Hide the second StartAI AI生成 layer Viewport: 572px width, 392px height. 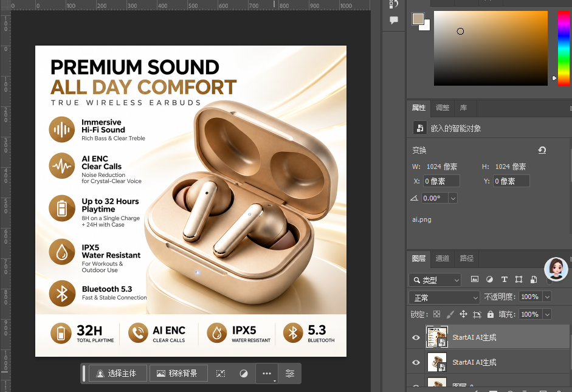(416, 362)
